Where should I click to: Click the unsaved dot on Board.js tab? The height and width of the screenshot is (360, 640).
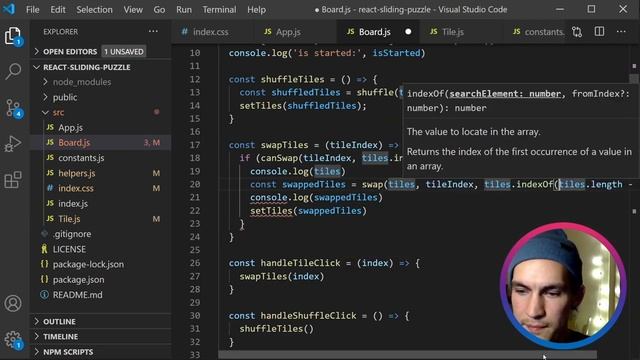(x=408, y=32)
